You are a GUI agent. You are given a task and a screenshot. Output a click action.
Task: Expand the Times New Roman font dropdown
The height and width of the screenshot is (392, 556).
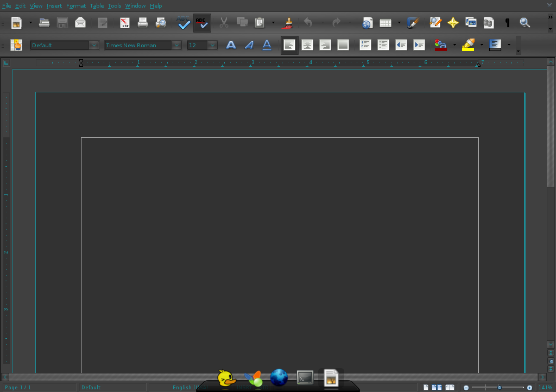tap(176, 46)
